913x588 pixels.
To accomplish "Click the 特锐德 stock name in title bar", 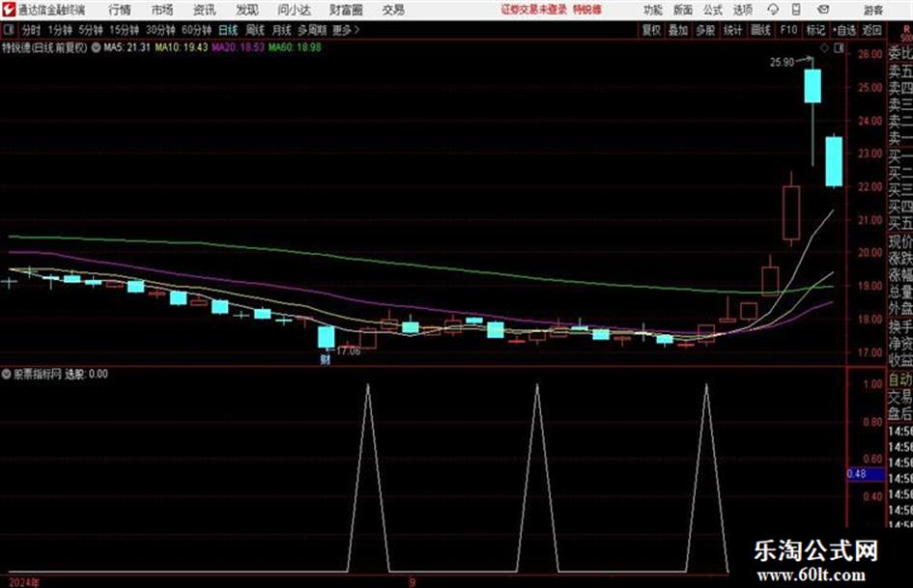I will pyautogui.click(x=587, y=10).
